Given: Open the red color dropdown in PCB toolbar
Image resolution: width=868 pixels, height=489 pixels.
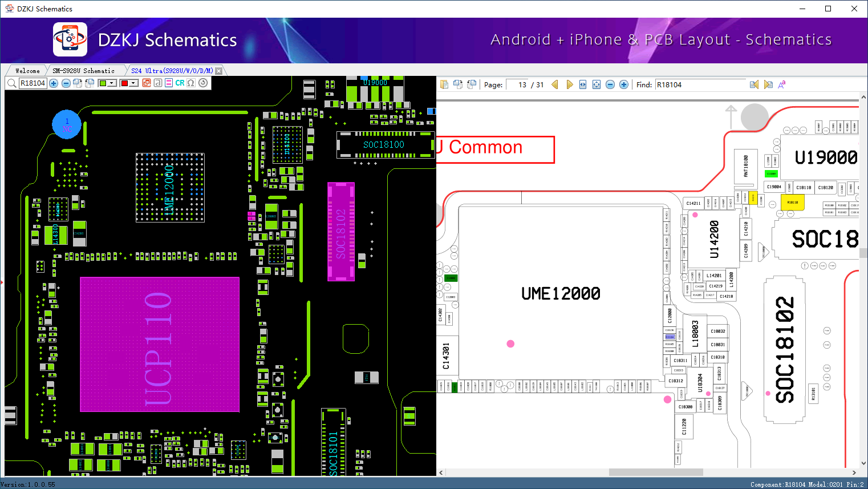Looking at the screenshot, I should click(x=134, y=83).
